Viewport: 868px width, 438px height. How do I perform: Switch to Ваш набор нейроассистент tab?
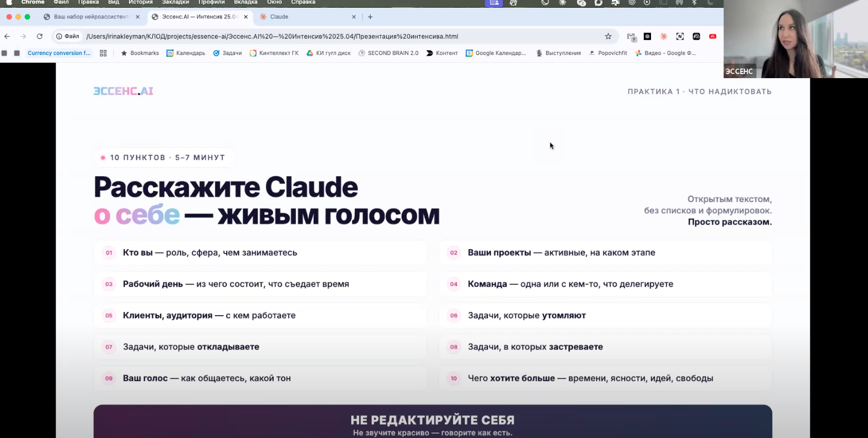pyautogui.click(x=91, y=17)
